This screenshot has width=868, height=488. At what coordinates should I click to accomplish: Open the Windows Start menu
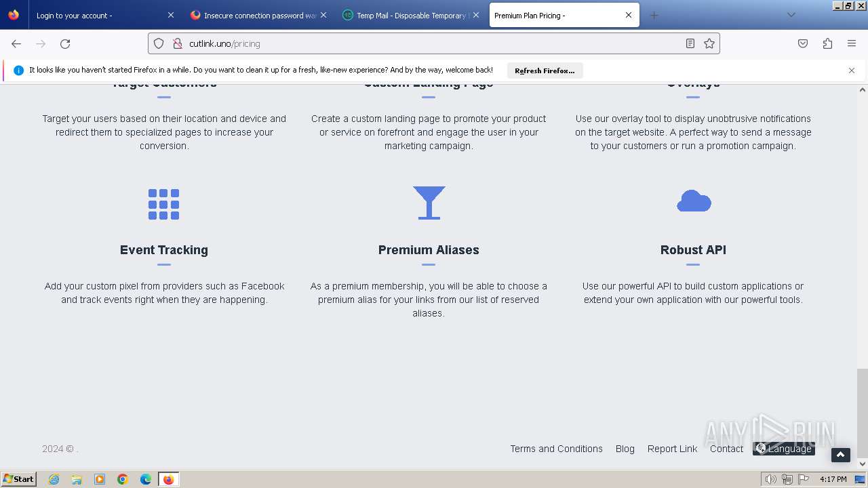point(19,479)
